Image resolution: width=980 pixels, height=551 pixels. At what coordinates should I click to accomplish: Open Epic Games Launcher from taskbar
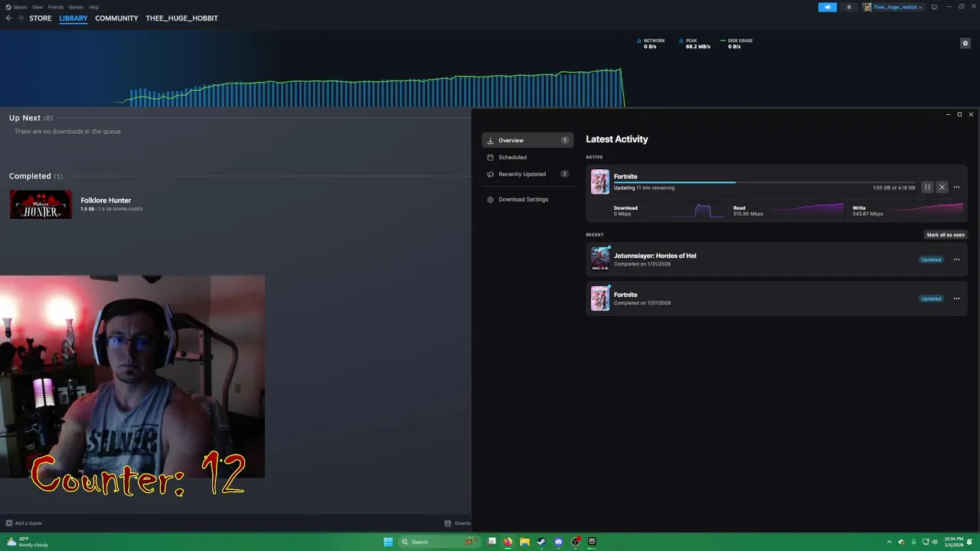tap(592, 542)
